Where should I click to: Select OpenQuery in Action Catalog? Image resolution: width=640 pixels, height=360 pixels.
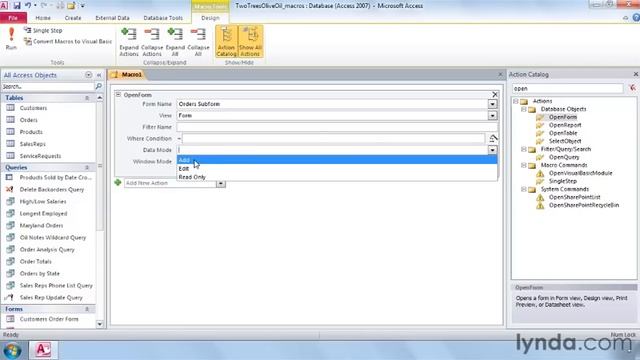[x=564, y=157]
